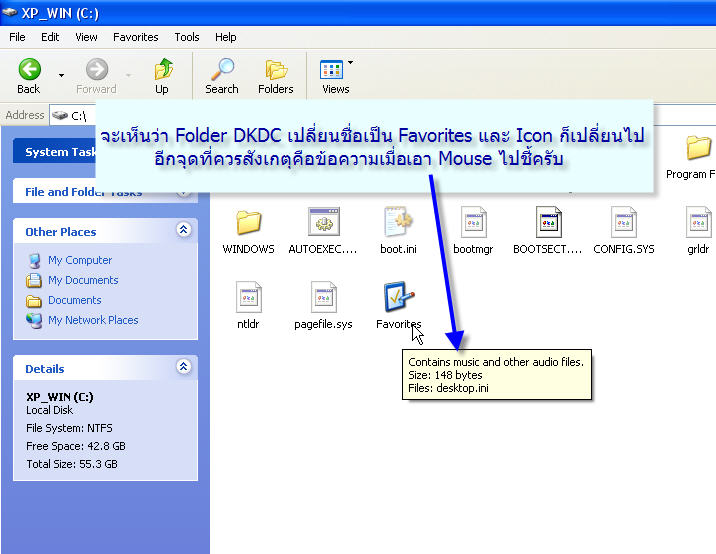
Task: Open My Network Places link
Action: coord(93,320)
